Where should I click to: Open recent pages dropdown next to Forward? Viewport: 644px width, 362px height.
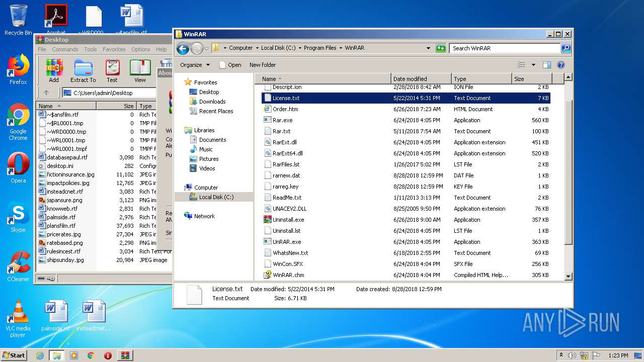[206, 48]
